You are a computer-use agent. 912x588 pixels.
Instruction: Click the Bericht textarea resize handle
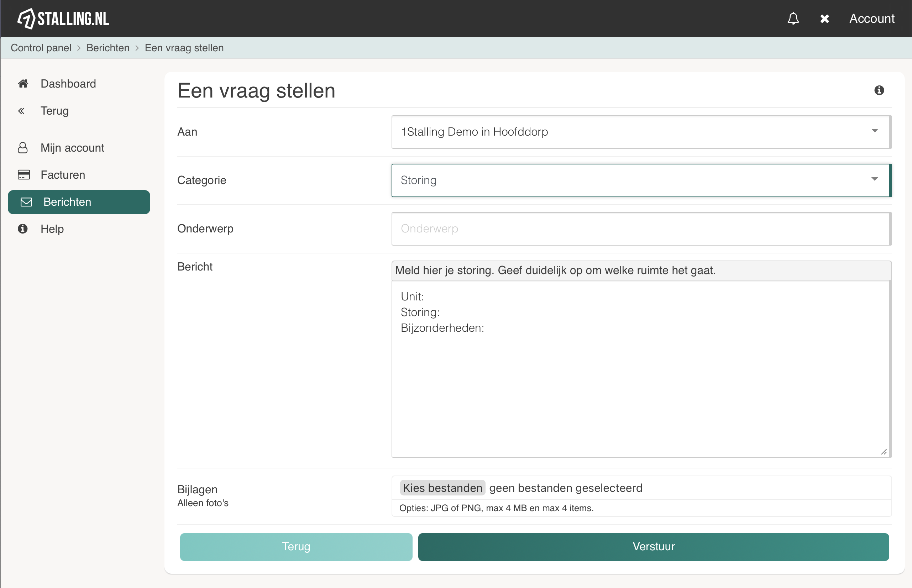(x=884, y=452)
